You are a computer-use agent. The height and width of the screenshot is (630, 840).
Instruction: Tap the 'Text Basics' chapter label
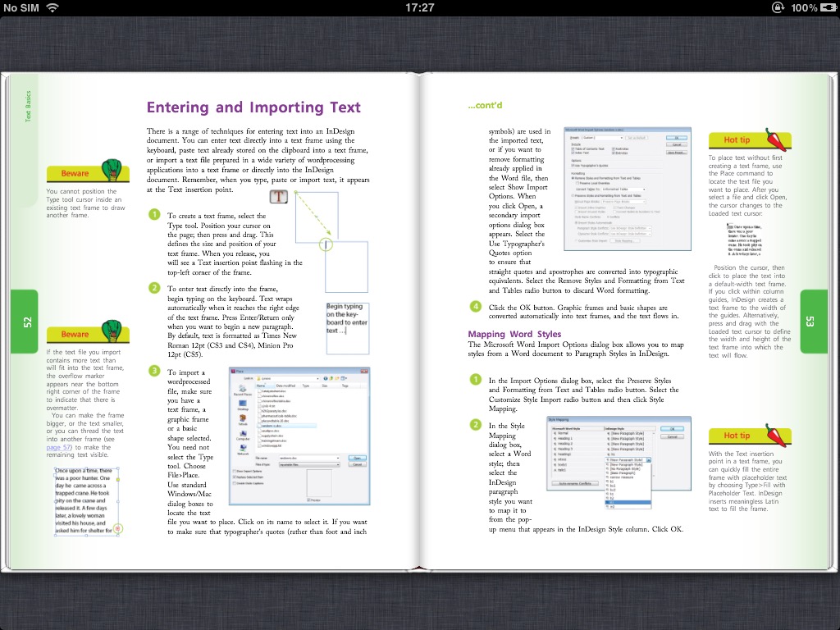[27, 107]
